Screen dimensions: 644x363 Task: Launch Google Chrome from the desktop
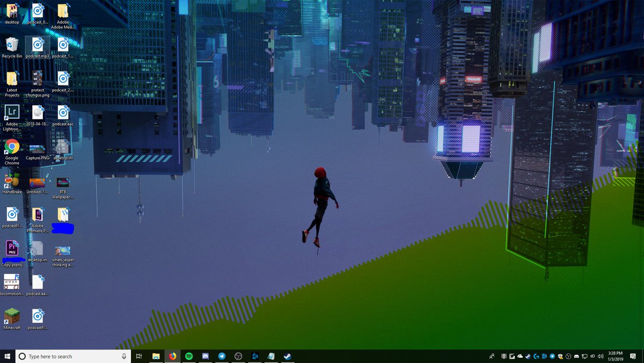tap(11, 148)
